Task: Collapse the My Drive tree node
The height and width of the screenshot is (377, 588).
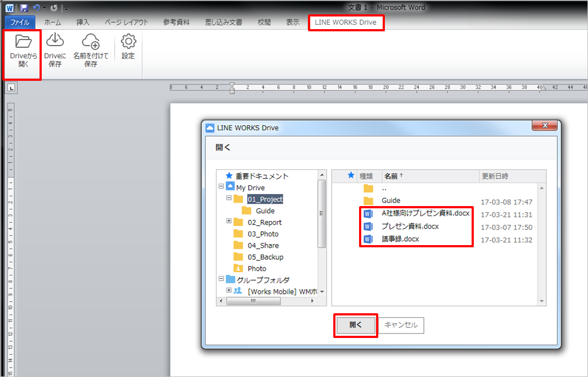Action: click(x=221, y=187)
